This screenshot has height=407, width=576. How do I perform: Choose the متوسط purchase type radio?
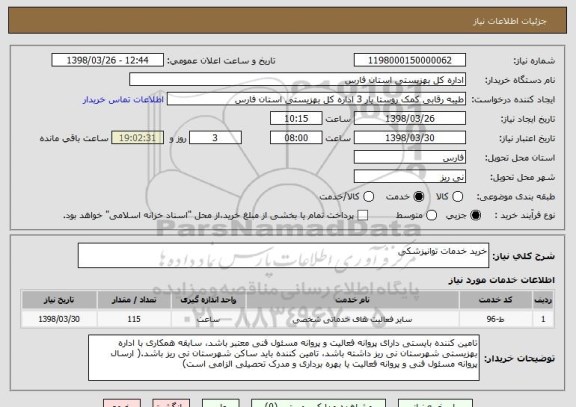431,215
